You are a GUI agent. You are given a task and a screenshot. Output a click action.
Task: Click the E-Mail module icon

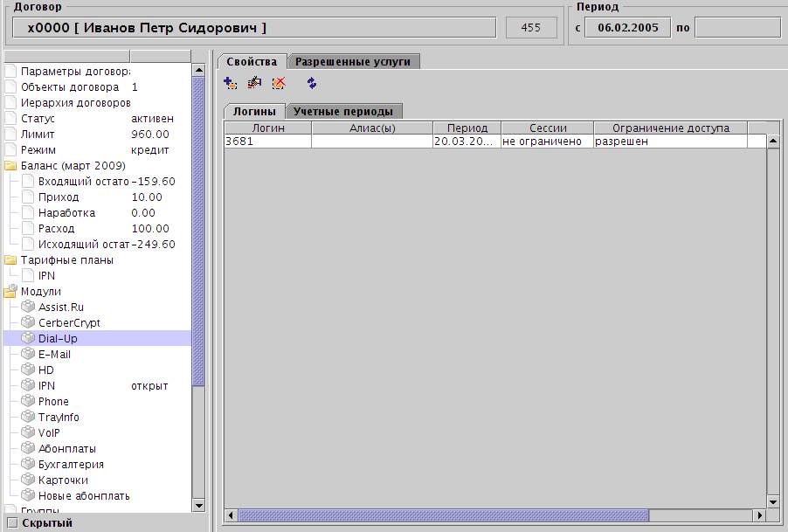27,354
